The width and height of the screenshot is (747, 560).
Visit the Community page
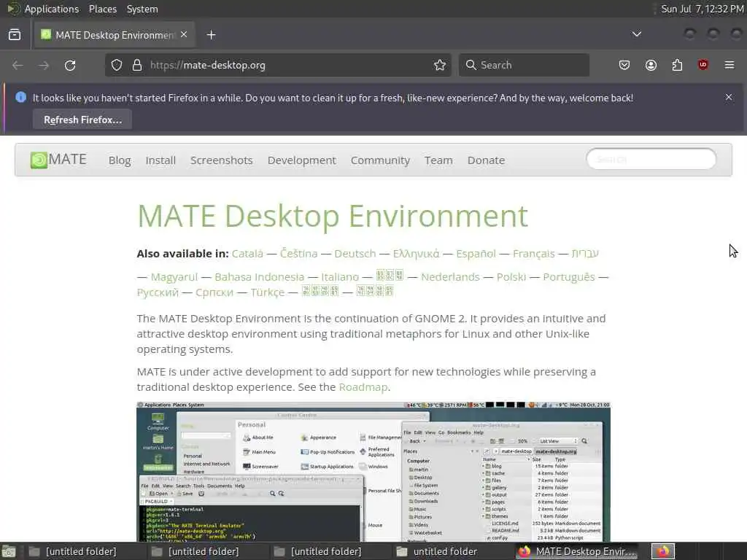(380, 160)
